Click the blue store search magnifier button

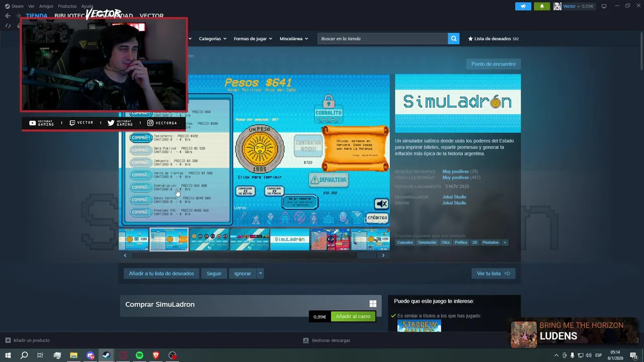coord(453,39)
